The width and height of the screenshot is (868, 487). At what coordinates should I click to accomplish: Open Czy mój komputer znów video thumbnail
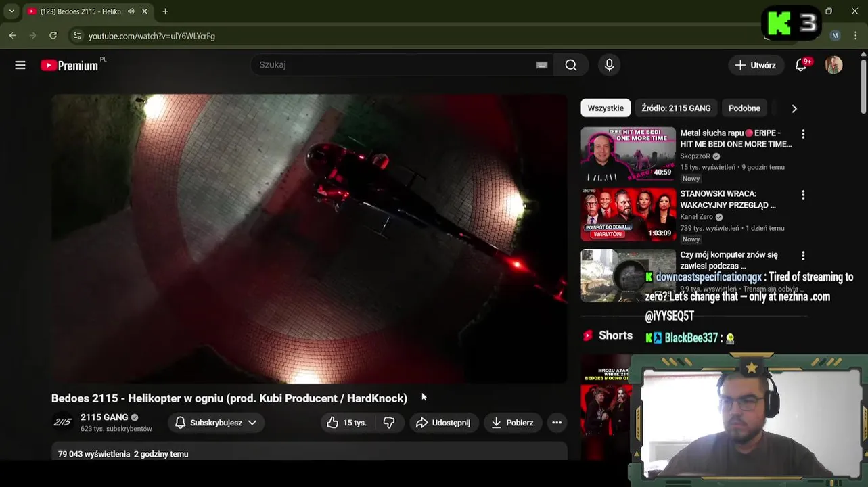point(628,275)
